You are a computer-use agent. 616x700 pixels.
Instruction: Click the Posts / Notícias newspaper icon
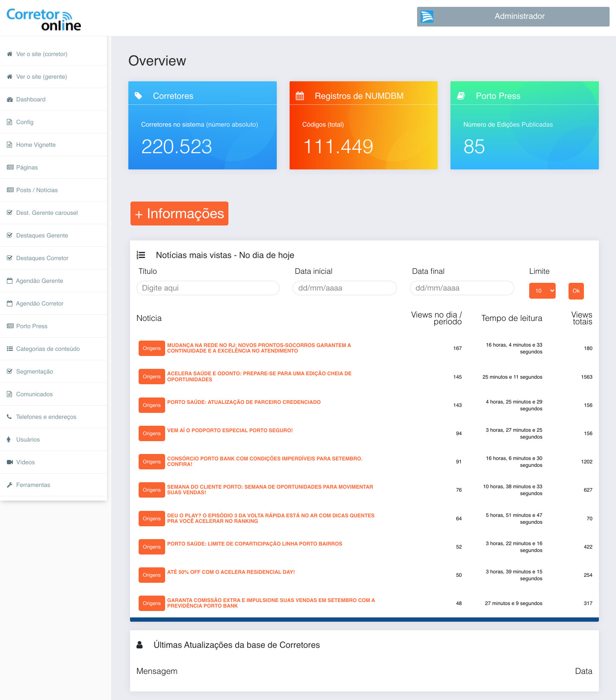[x=10, y=190]
